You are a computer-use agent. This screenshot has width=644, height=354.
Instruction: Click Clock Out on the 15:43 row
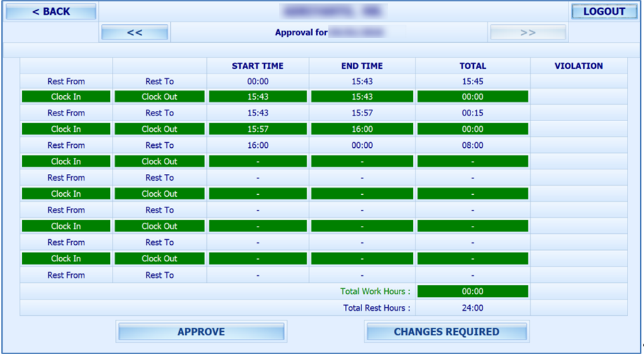(159, 97)
